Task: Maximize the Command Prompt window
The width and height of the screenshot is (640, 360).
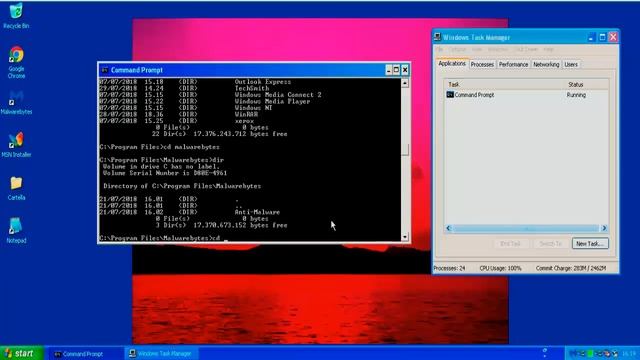Action: coord(396,70)
